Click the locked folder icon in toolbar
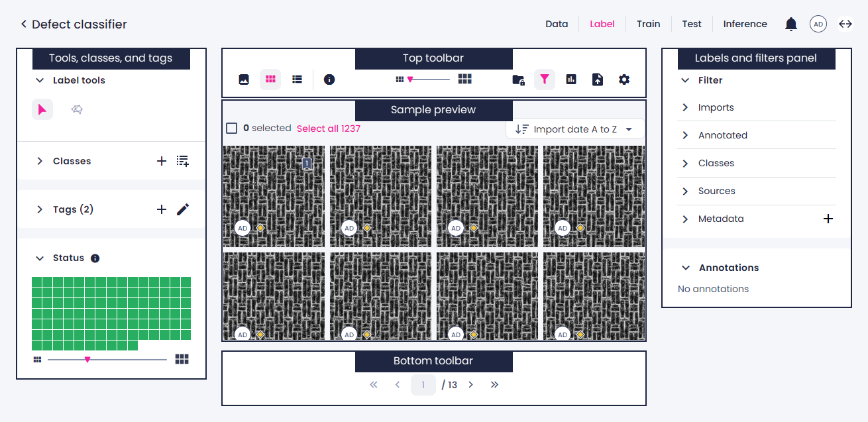 tap(519, 80)
